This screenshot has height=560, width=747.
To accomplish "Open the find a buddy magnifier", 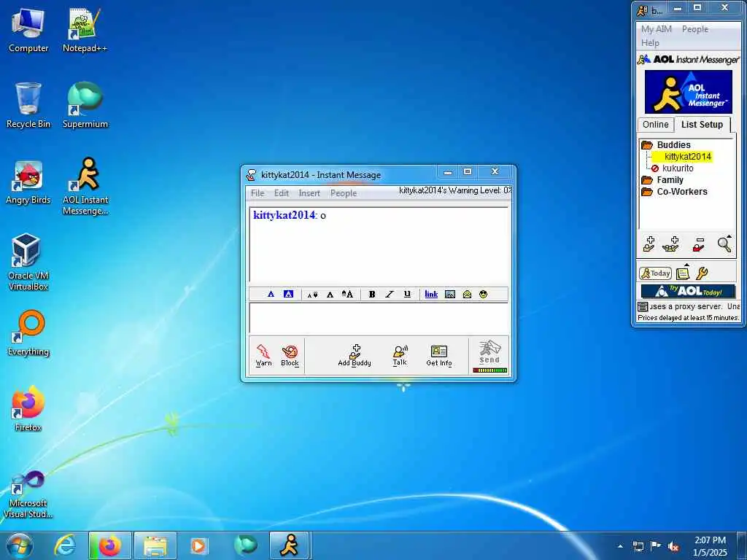I will [724, 244].
